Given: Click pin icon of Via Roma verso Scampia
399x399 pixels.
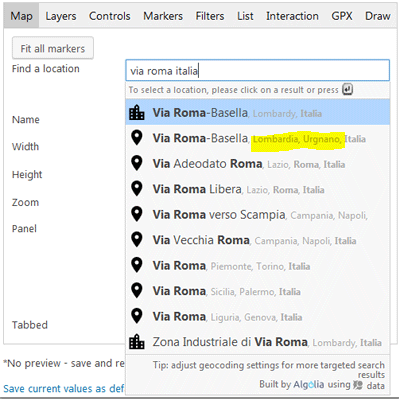Looking at the screenshot, I should click(137, 214).
